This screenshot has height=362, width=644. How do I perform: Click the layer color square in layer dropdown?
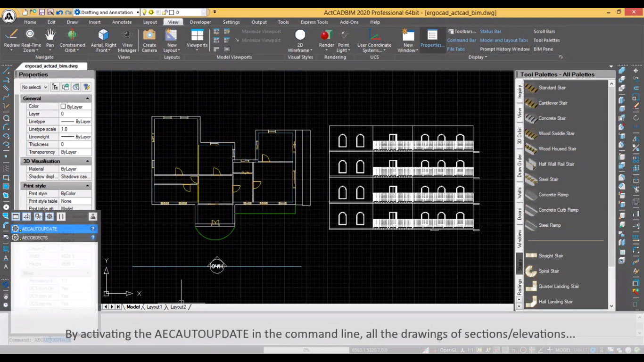tap(172, 12)
